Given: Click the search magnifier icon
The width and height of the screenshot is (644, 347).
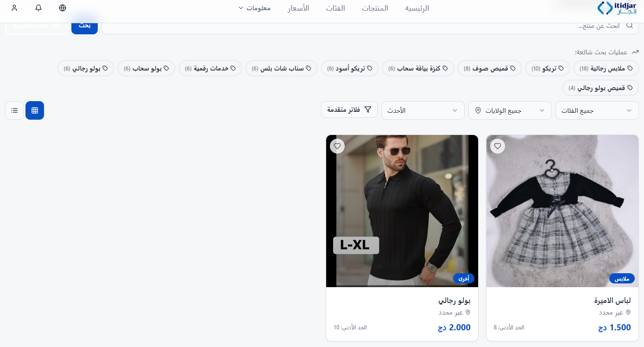Looking at the screenshot, I should pos(629,26).
